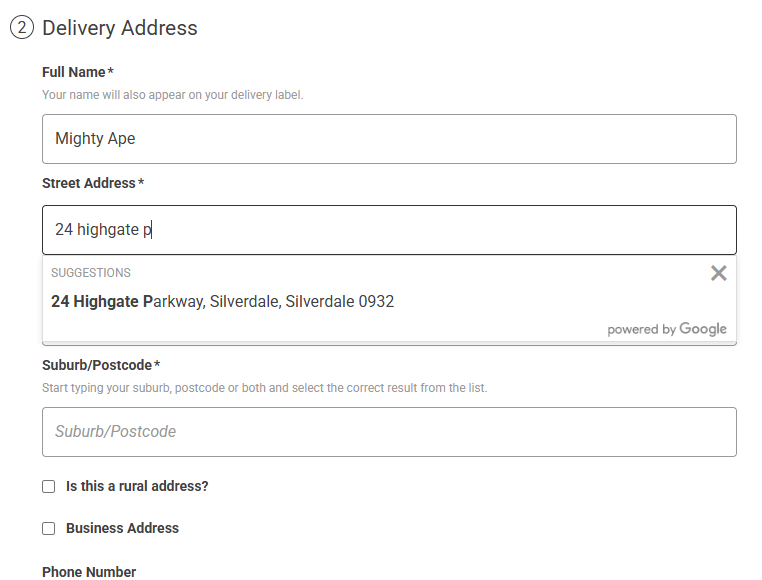This screenshot has width=762, height=580.
Task: Tick the rural address checkbox
Action: (x=49, y=487)
